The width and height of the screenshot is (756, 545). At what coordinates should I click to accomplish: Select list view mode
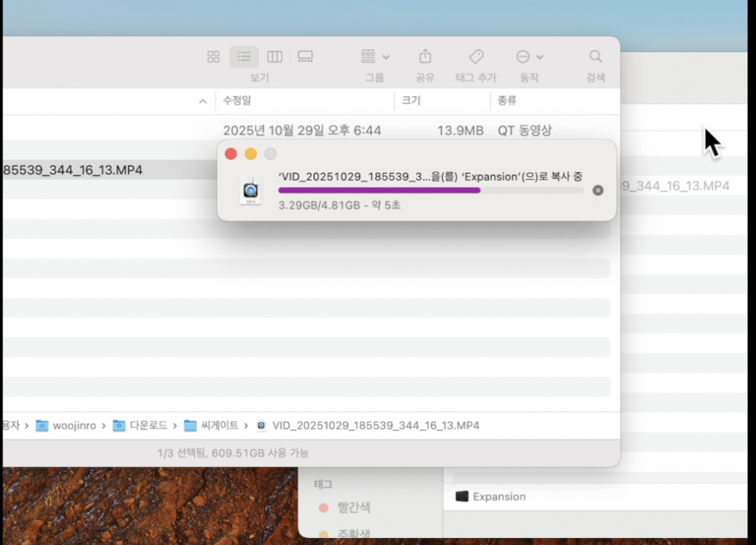tap(244, 56)
